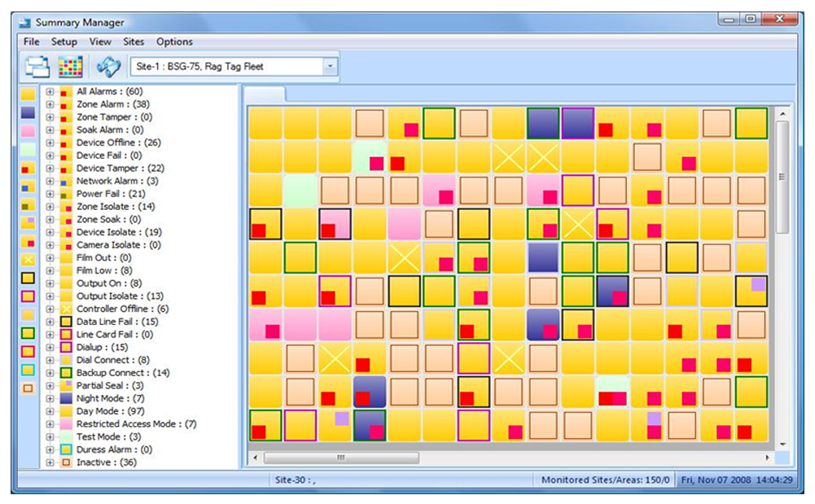Select Zone Alarm : (38) item

point(113,104)
